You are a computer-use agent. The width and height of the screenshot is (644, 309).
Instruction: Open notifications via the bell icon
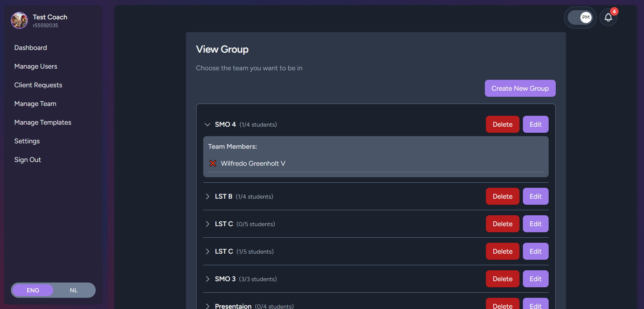(x=608, y=17)
